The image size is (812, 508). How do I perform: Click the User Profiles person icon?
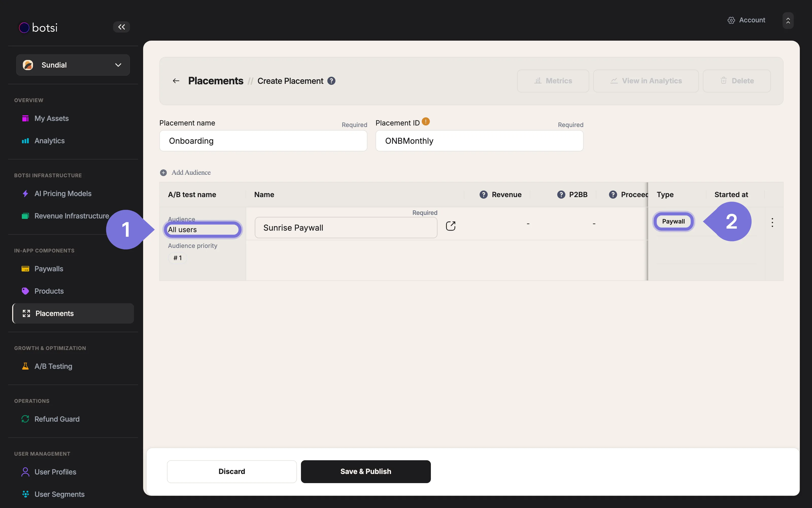pyautogui.click(x=25, y=472)
